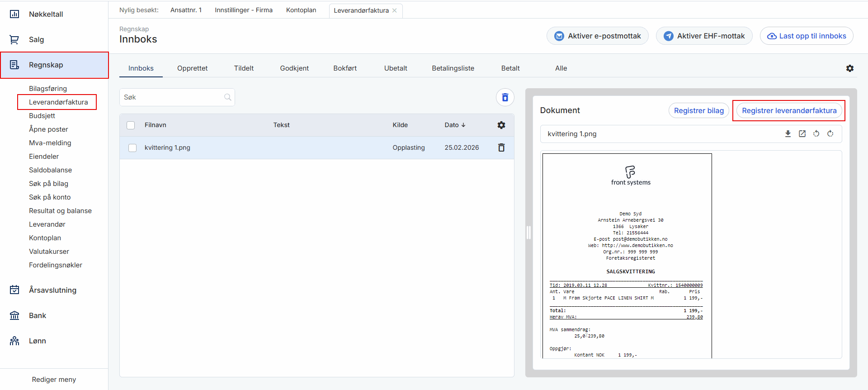The width and height of the screenshot is (868, 390).
Task: Open the Betalingsliste tab
Action: pyautogui.click(x=453, y=68)
